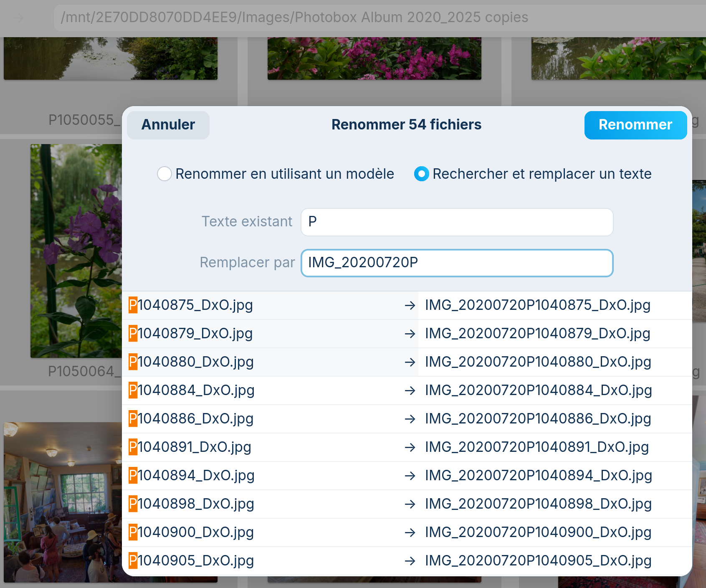This screenshot has width=706, height=588.
Task: Select the pond reflection thumbnail top left
Action: tap(110, 58)
